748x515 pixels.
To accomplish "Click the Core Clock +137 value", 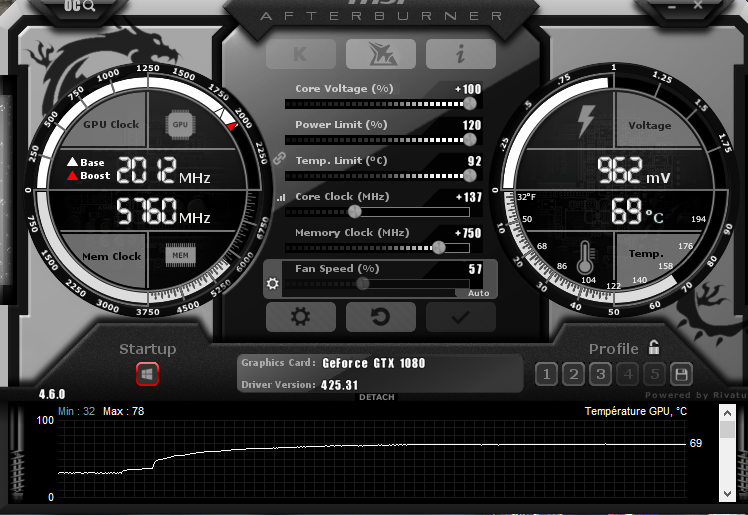I will pos(469,197).
